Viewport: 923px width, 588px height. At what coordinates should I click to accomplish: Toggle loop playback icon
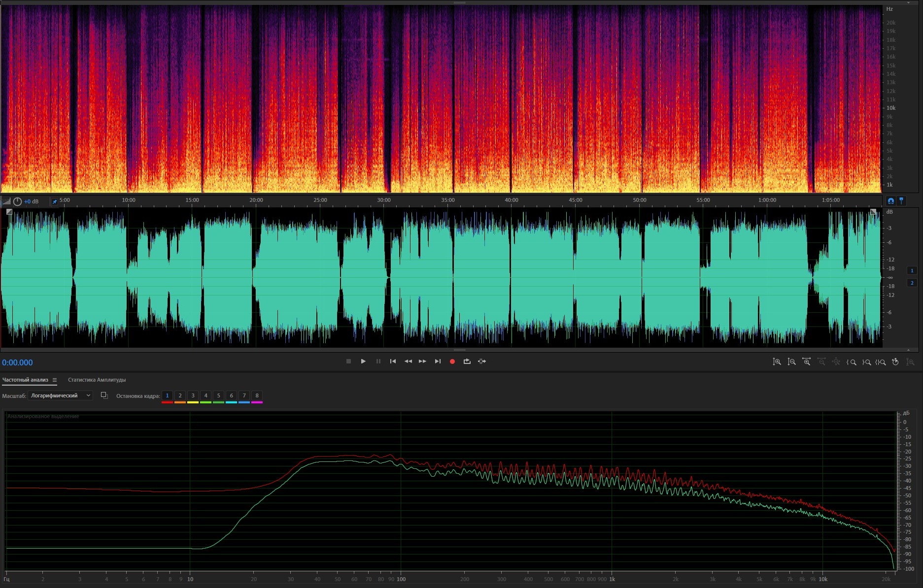coord(467,361)
